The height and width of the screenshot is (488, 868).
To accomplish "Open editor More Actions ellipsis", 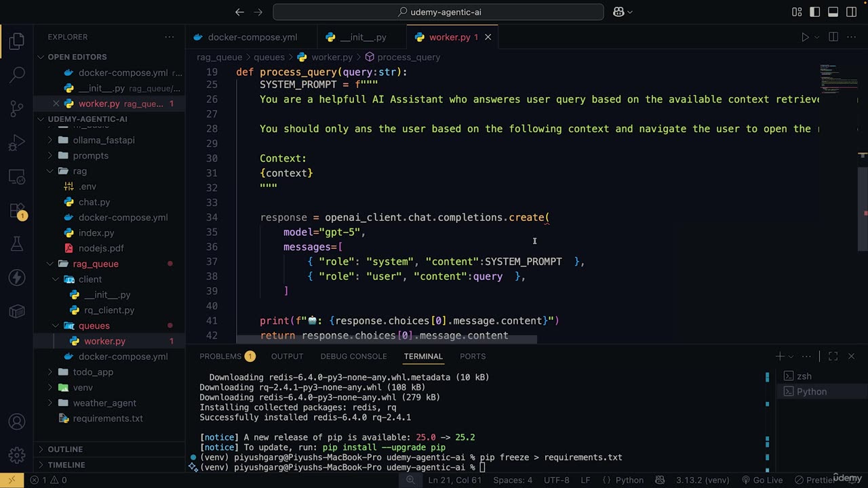I will click(852, 37).
